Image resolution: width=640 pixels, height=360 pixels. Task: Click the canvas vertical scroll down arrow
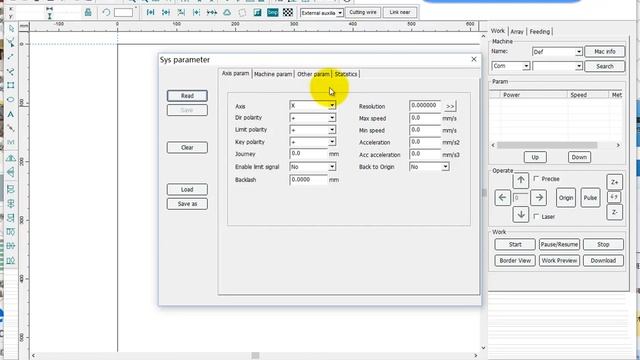tap(483, 348)
